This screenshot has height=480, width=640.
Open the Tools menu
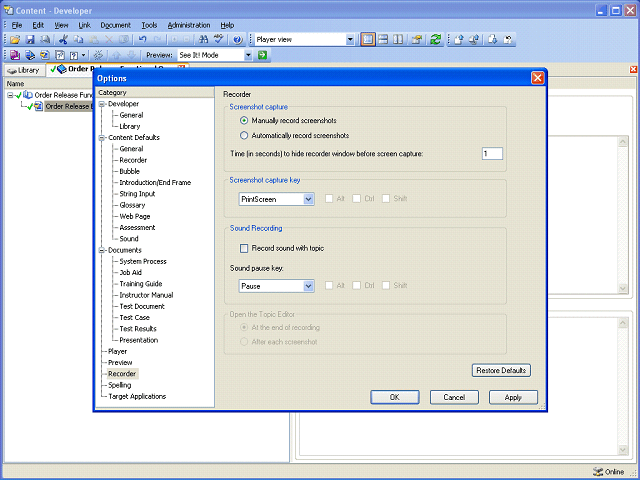click(149, 25)
